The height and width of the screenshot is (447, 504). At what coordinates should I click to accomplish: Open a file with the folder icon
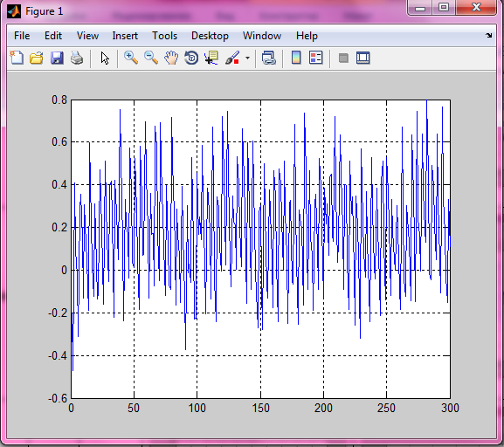tap(37, 58)
